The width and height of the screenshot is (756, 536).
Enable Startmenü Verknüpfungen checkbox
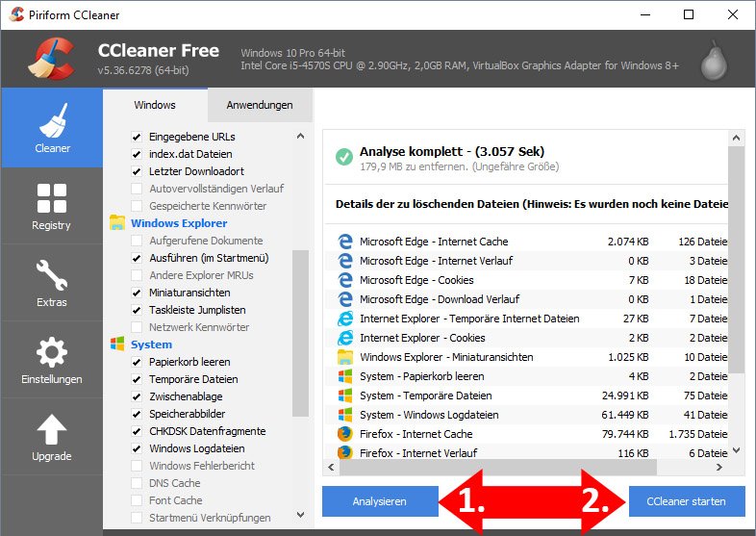[137, 518]
